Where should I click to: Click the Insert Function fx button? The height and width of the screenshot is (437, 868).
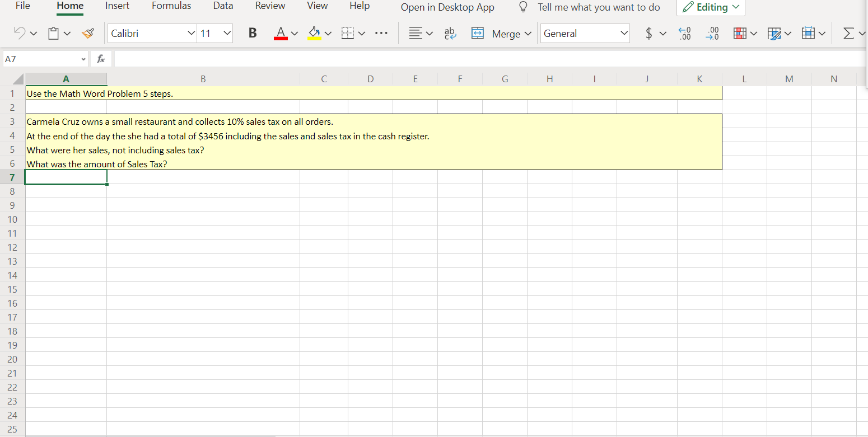click(x=101, y=58)
